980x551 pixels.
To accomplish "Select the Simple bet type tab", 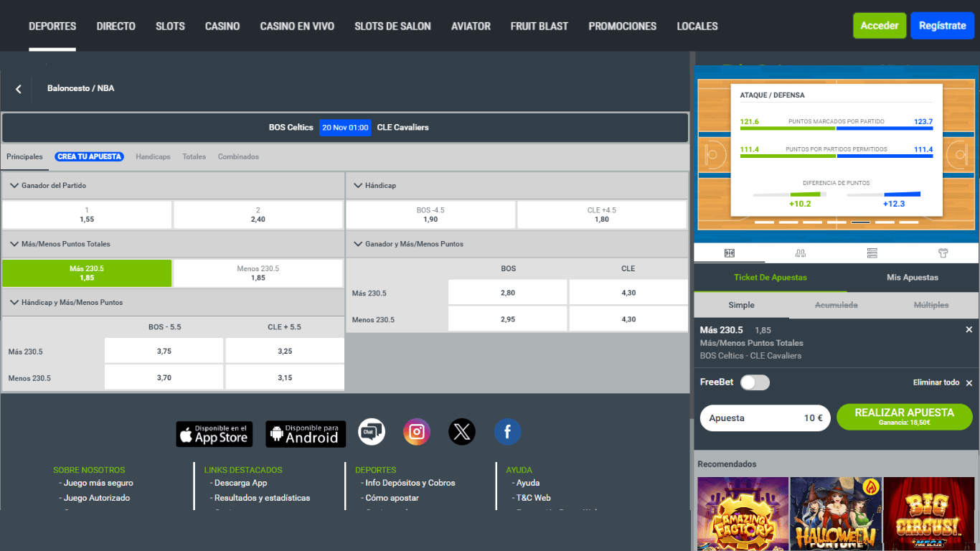I will [741, 305].
